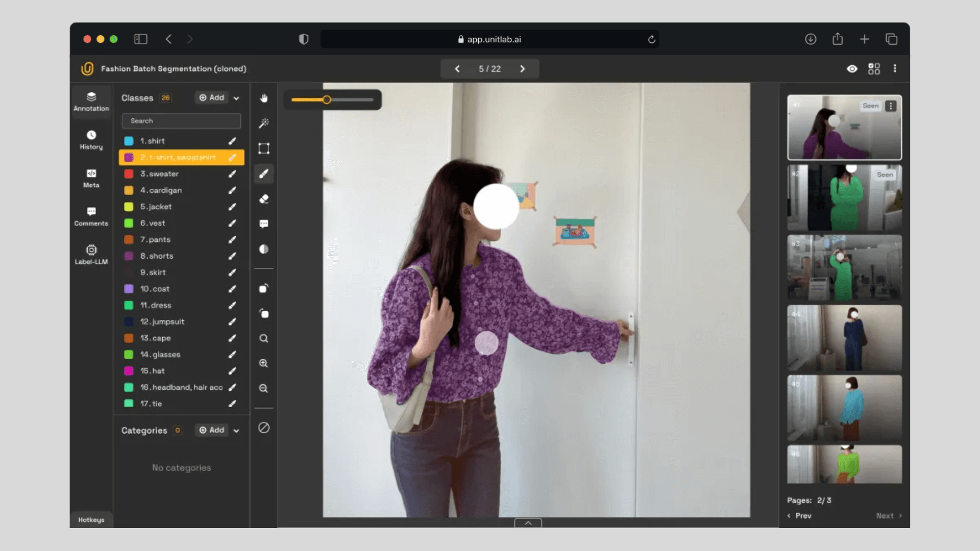Select the bounding box tool
This screenshot has width=980, height=551.
(264, 148)
